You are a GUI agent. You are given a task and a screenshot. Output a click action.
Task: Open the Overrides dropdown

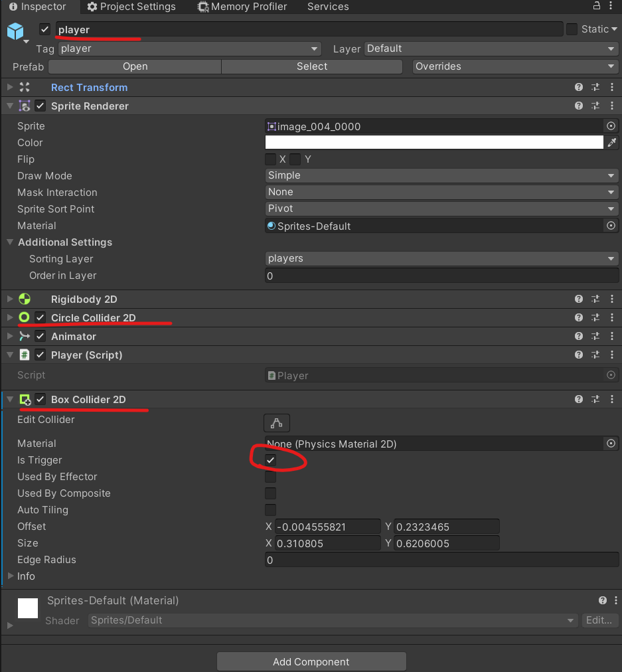(x=515, y=66)
